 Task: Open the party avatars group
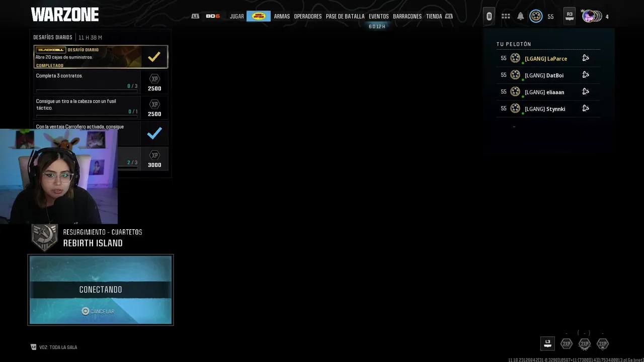tap(592, 16)
